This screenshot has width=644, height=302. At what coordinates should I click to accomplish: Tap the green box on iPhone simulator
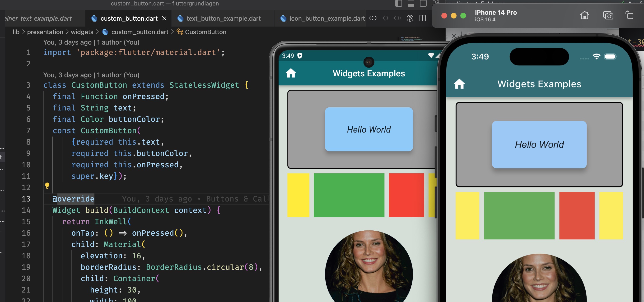(519, 216)
